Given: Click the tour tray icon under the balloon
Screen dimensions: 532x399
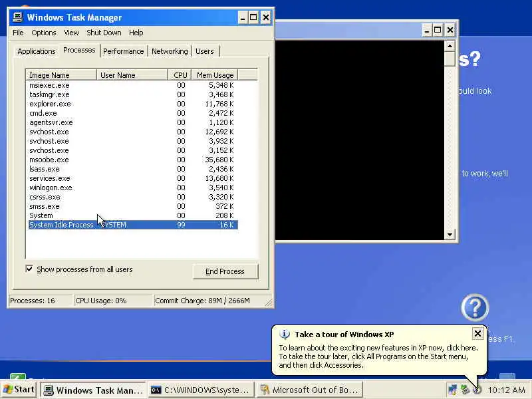Looking at the screenshot, I should (x=477, y=390).
